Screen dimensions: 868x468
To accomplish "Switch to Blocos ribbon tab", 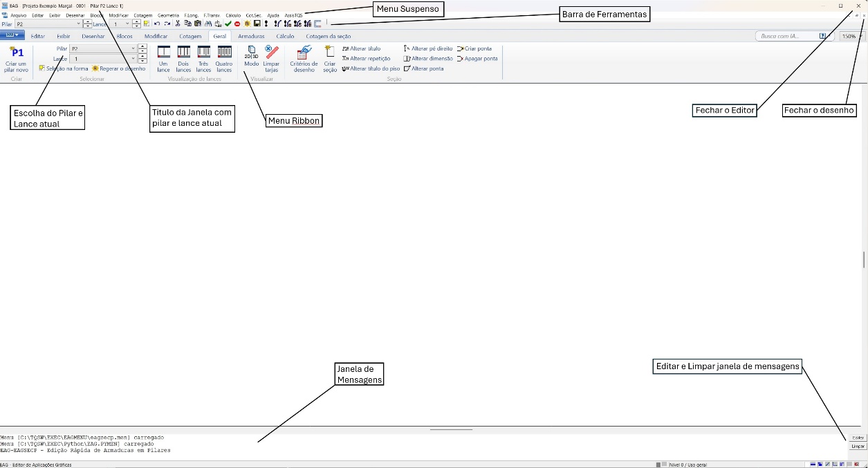I will click(124, 36).
